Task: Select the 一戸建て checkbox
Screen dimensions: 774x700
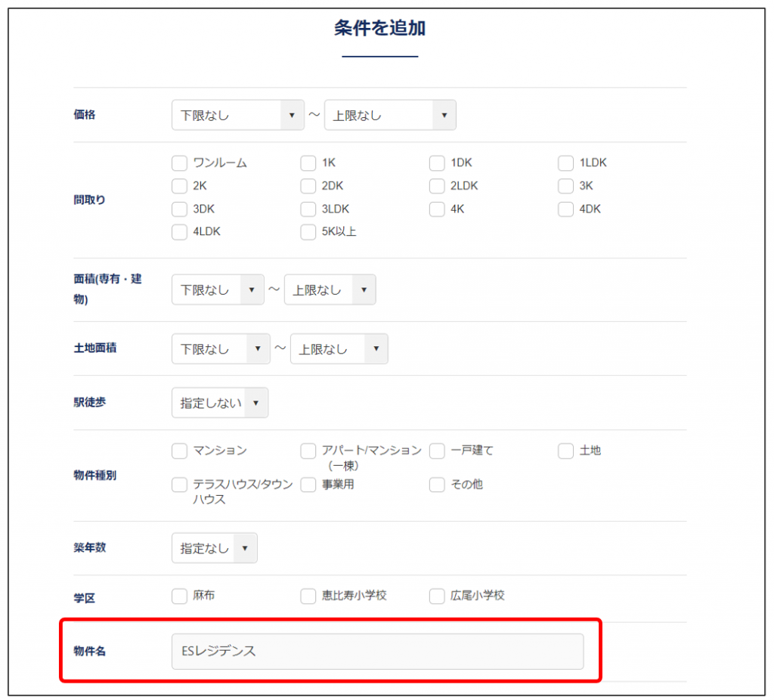Action: 437,451
